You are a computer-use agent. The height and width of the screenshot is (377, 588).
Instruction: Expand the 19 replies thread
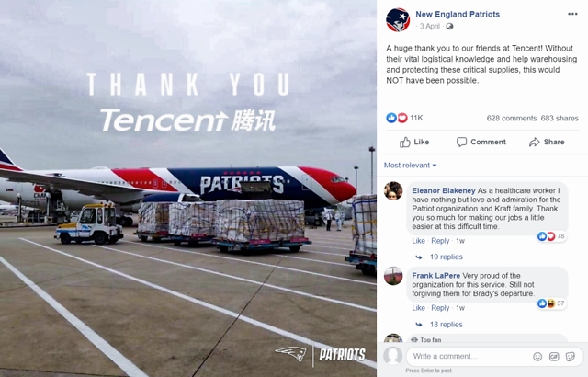tap(446, 257)
